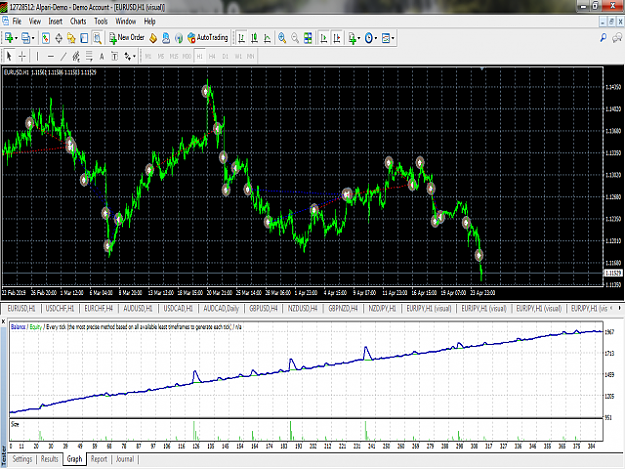Select the Candlesticks chart mode icon
Image resolution: width=625 pixels, height=469 pixels.
pos(254,38)
